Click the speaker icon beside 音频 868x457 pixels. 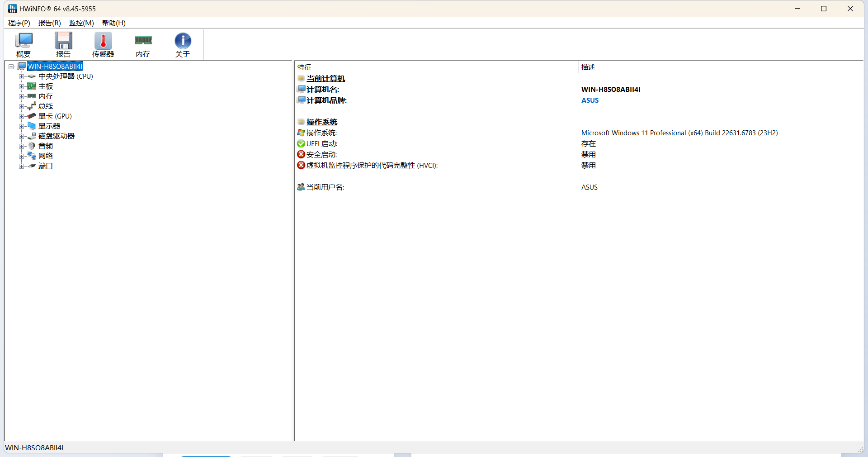[x=32, y=146]
